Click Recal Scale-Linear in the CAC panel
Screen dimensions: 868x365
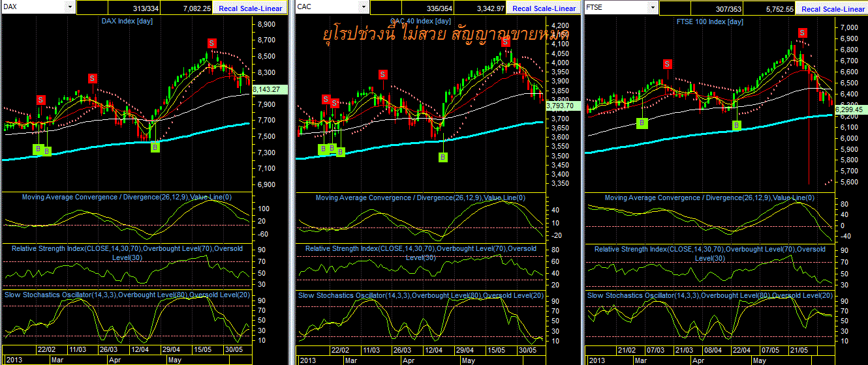[544, 8]
